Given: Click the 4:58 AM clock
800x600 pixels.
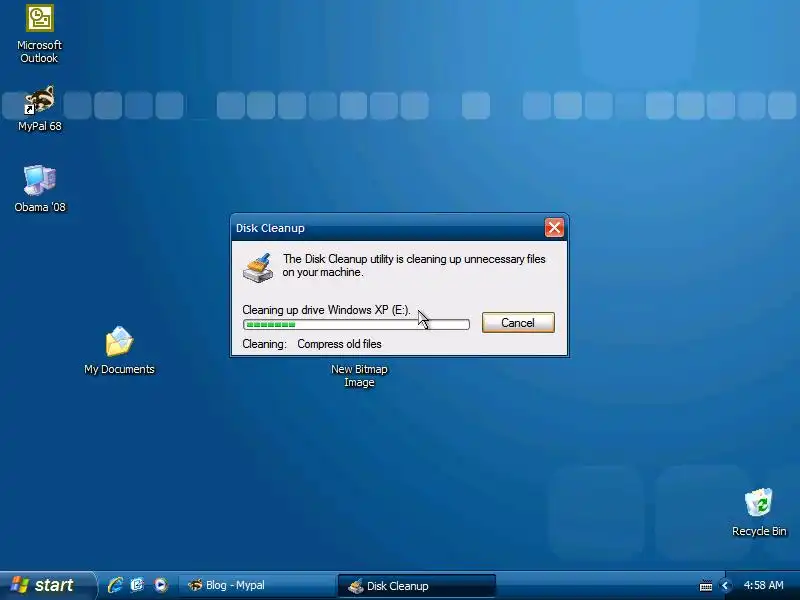Looking at the screenshot, I should [x=763, y=585].
